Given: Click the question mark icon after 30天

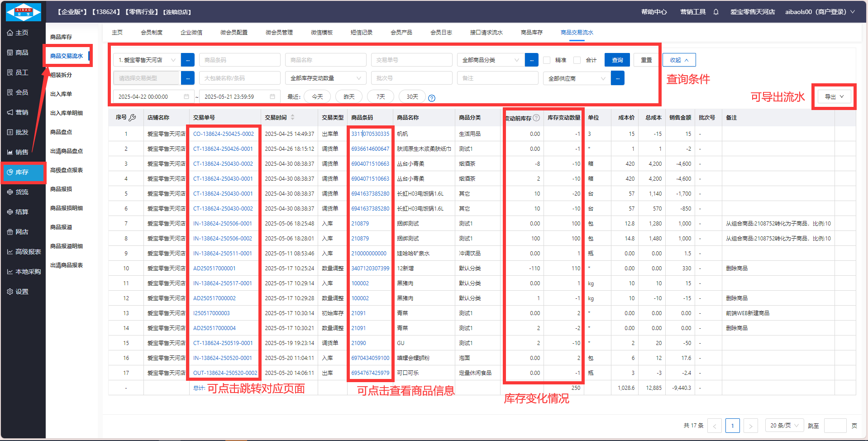Looking at the screenshot, I should (432, 98).
